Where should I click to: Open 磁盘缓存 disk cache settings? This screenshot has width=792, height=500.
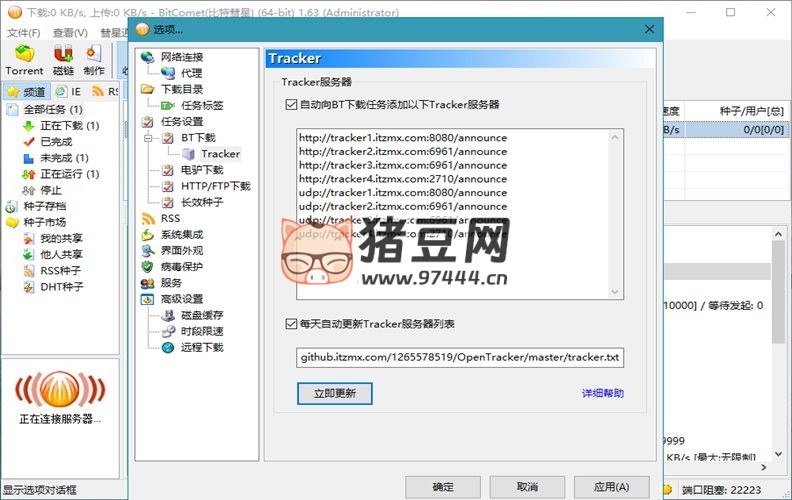click(x=201, y=315)
